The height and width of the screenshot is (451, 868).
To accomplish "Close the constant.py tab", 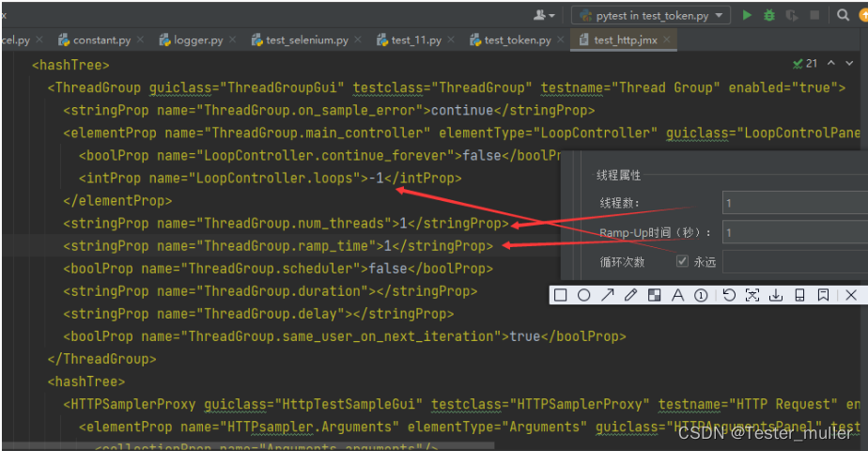I will (x=141, y=39).
